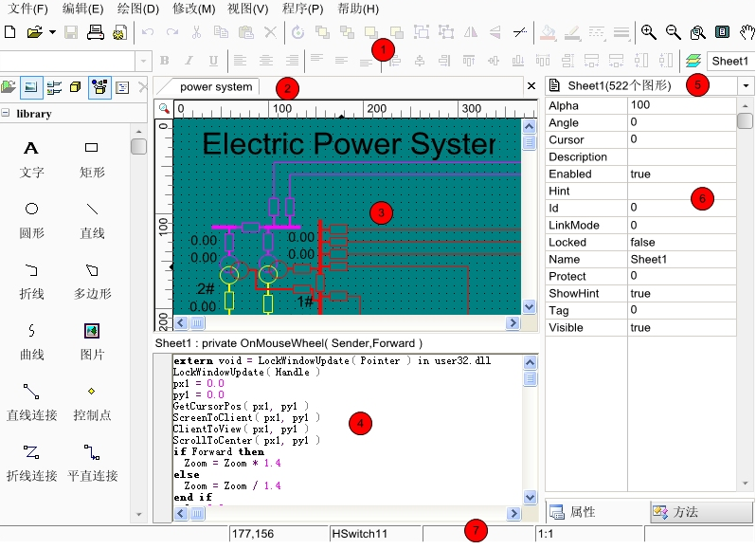
Task: Click the code editor scrollbar up arrow
Action: (530, 362)
